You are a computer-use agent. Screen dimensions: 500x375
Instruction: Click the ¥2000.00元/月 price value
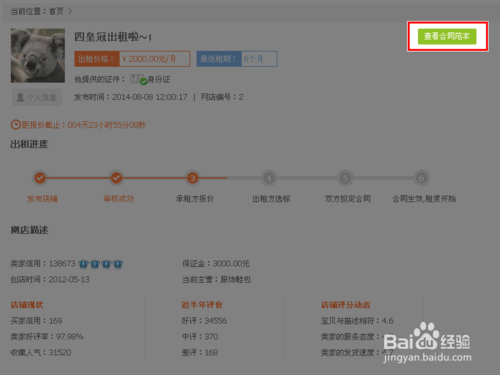[x=149, y=59]
